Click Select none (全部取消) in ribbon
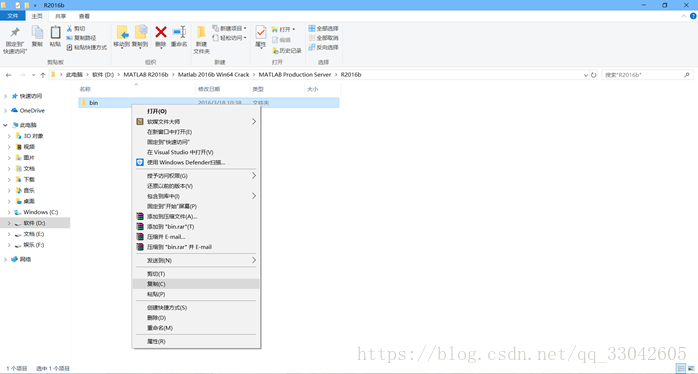The width and height of the screenshot is (698, 374). 324,38
